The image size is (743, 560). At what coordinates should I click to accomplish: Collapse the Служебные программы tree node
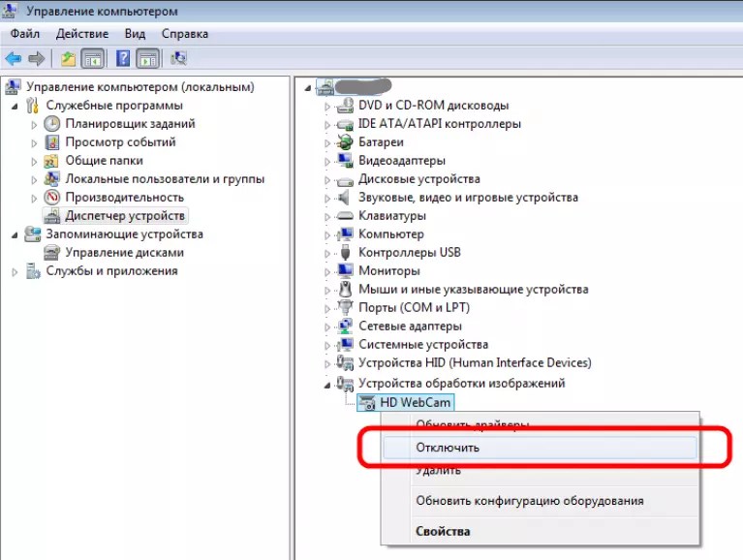point(15,107)
